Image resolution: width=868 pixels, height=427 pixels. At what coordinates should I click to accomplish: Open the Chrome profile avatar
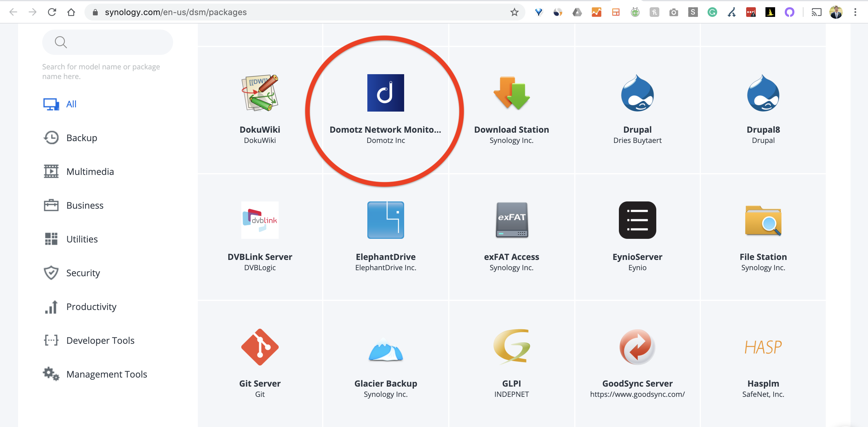[x=836, y=12]
